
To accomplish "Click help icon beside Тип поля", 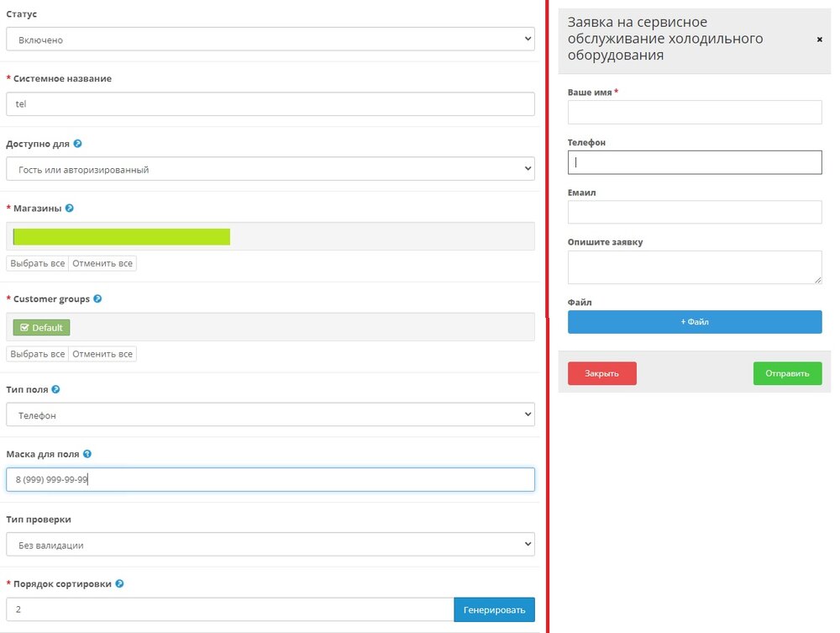I will tap(55, 389).
